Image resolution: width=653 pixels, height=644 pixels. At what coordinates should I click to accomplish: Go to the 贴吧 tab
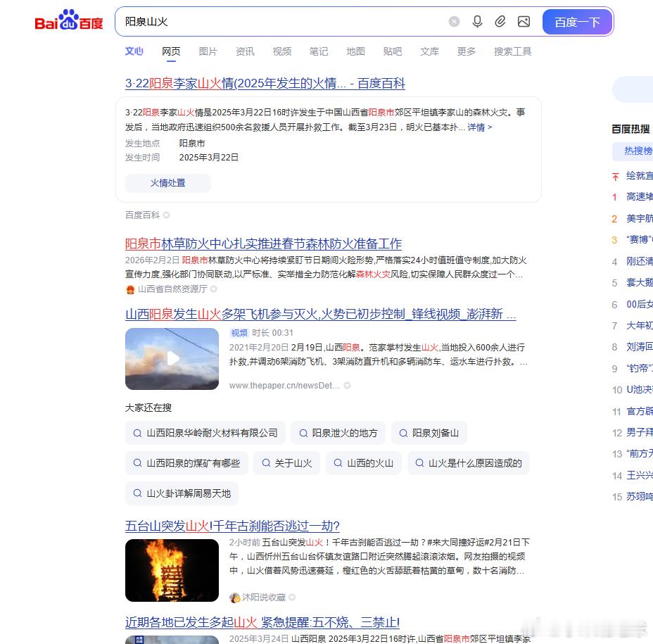393,51
